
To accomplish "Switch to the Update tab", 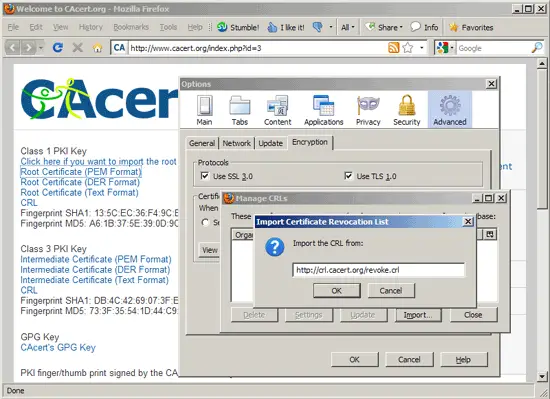I will tap(270, 143).
